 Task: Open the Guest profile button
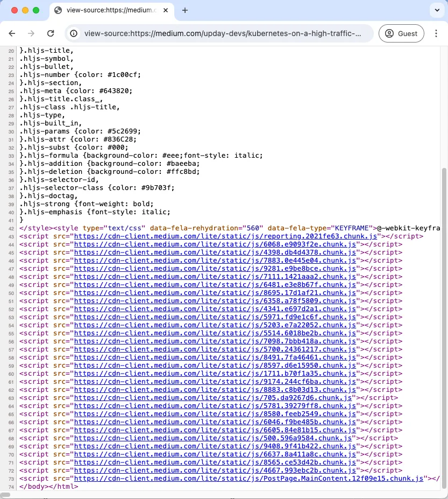tap(401, 33)
